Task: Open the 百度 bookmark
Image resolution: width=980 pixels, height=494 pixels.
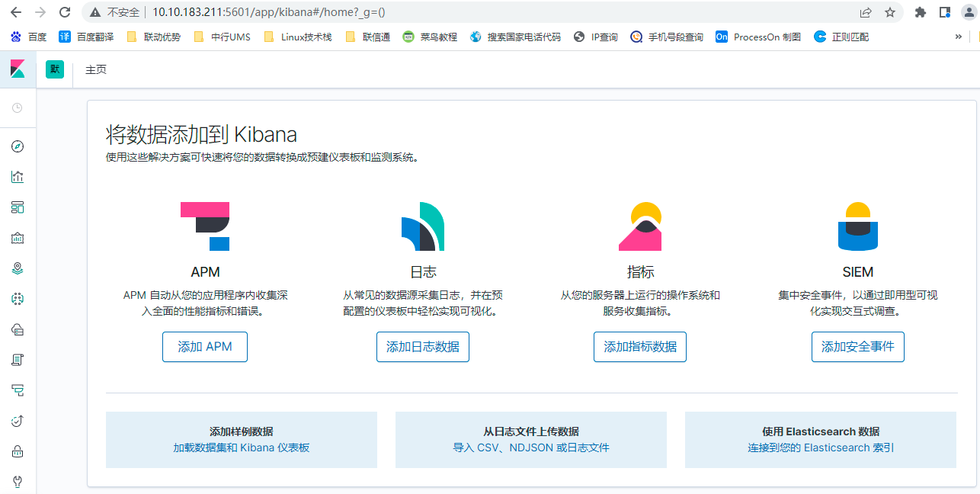Action: coord(28,37)
